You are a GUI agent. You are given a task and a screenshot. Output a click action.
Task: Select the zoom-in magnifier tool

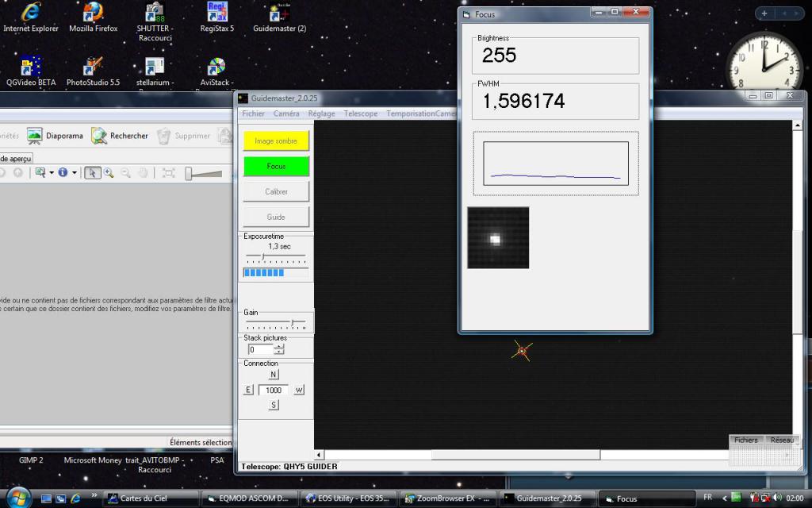(x=108, y=172)
